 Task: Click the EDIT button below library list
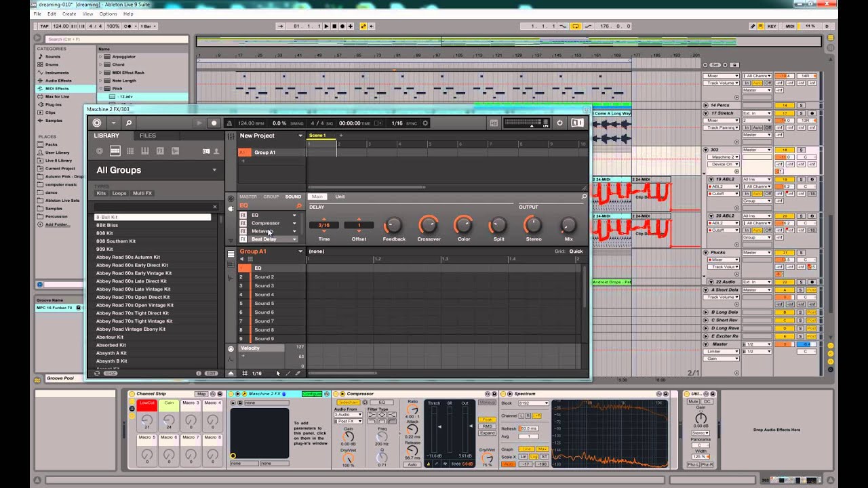tap(211, 373)
